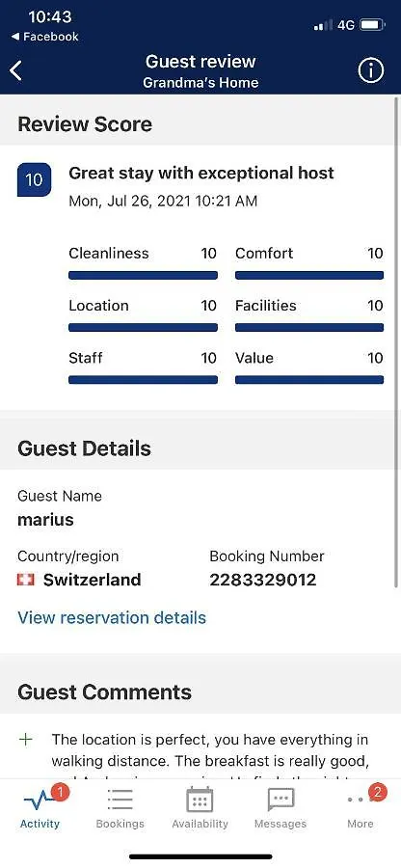Tap booking number 2283329012
This screenshot has width=401, height=868.
tap(263, 580)
